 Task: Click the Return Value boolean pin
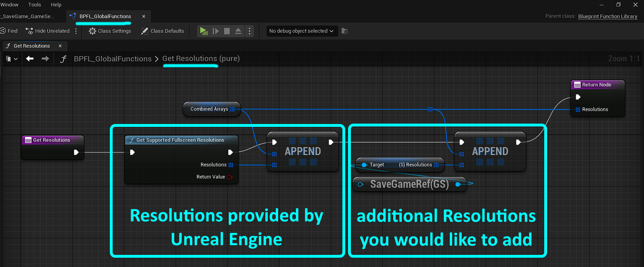[x=230, y=177]
